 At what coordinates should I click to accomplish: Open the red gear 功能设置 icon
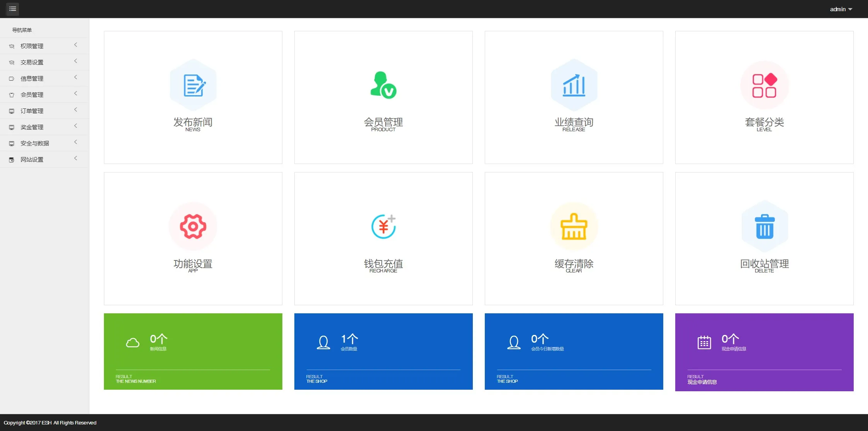[193, 226]
